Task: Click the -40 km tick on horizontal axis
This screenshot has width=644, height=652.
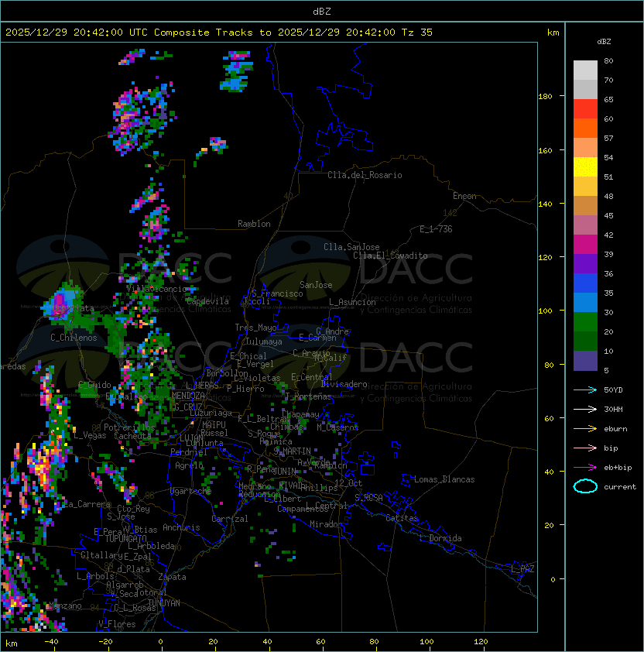Action: (51, 642)
